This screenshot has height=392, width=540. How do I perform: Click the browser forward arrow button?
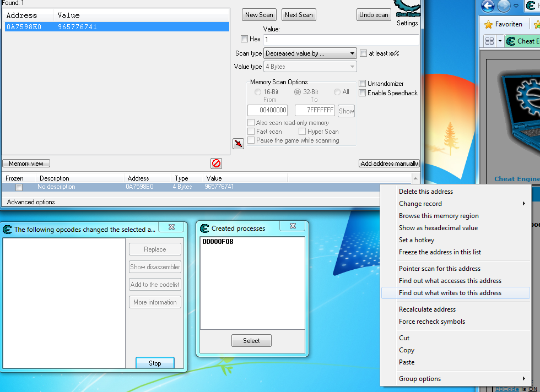pyautogui.click(x=504, y=6)
